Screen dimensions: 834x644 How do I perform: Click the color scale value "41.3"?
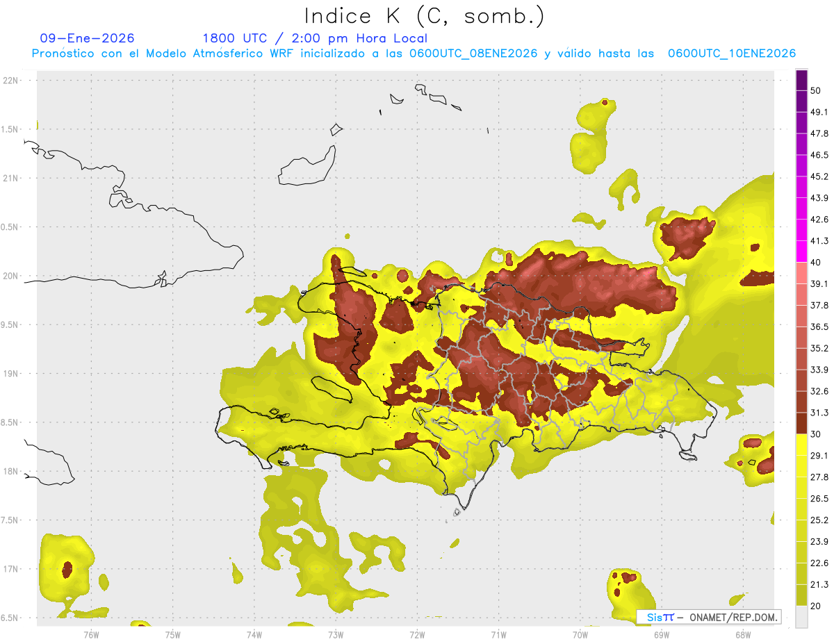[x=819, y=241]
